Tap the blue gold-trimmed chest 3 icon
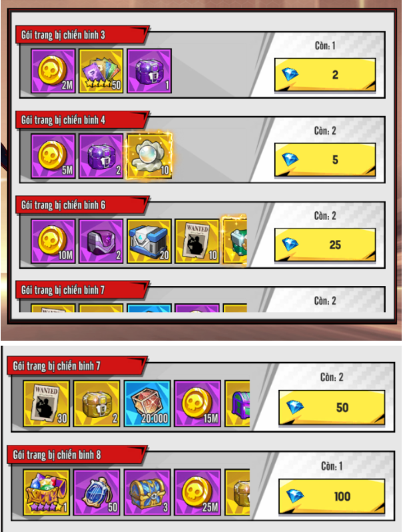 click(147, 492)
